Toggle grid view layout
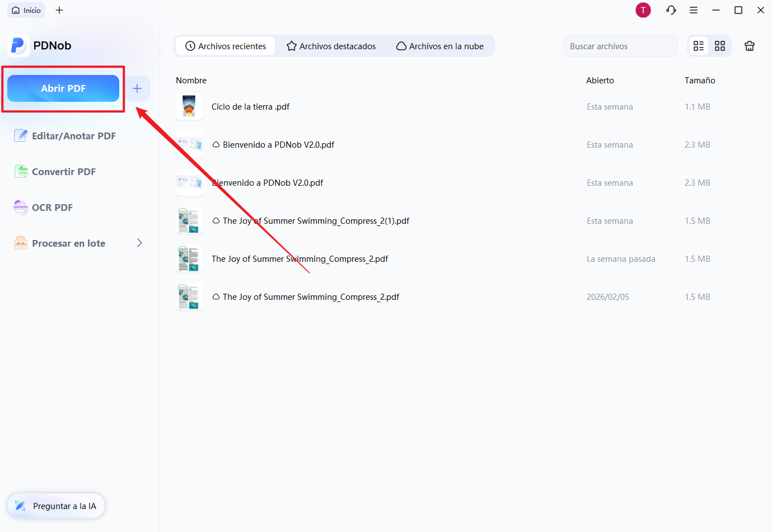The width and height of the screenshot is (772, 532). [x=720, y=46]
